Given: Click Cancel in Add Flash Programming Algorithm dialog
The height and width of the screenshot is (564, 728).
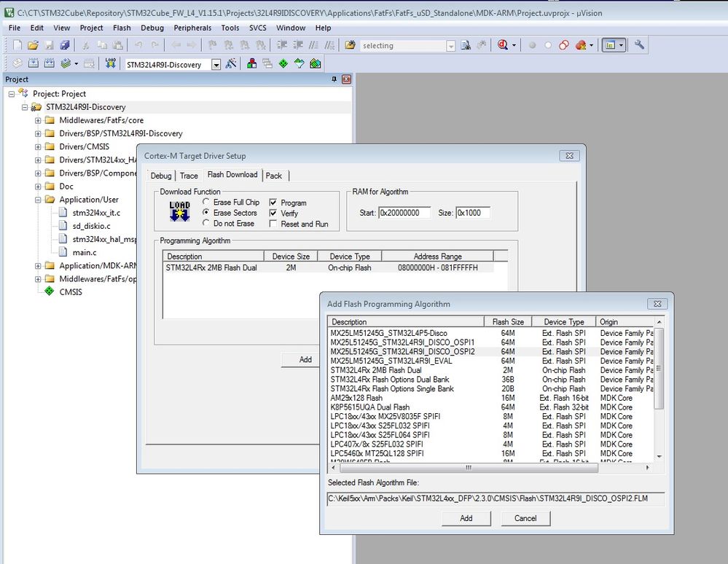Looking at the screenshot, I should coord(525,518).
